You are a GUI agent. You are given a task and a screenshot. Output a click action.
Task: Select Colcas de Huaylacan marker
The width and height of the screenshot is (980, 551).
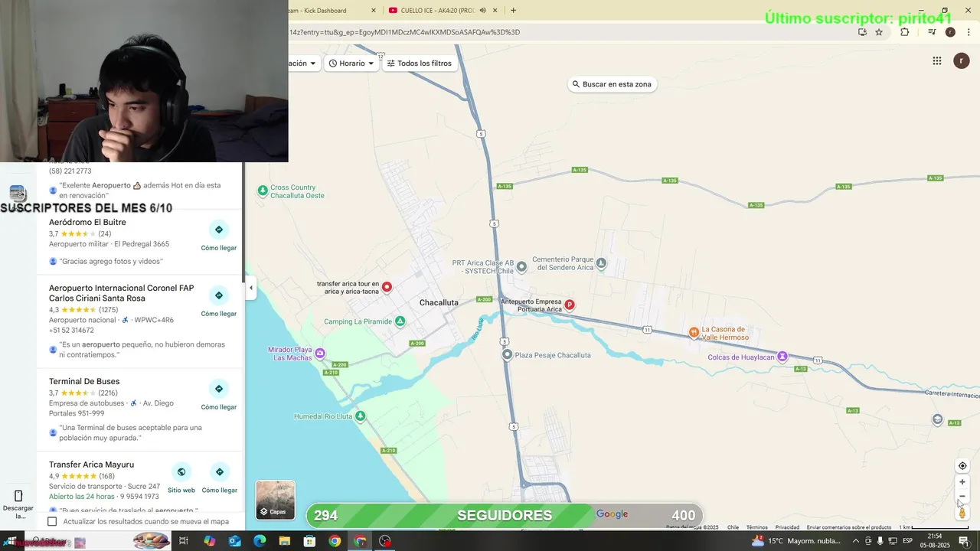[x=782, y=357]
